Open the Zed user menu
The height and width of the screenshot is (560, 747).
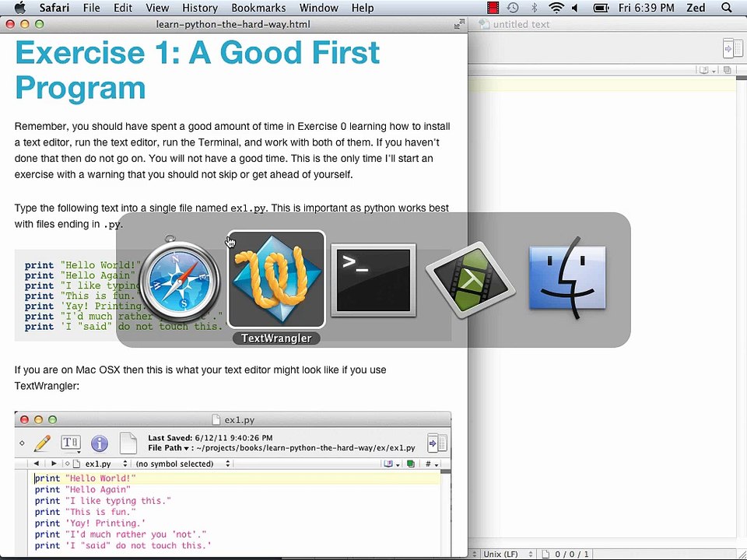pos(696,8)
